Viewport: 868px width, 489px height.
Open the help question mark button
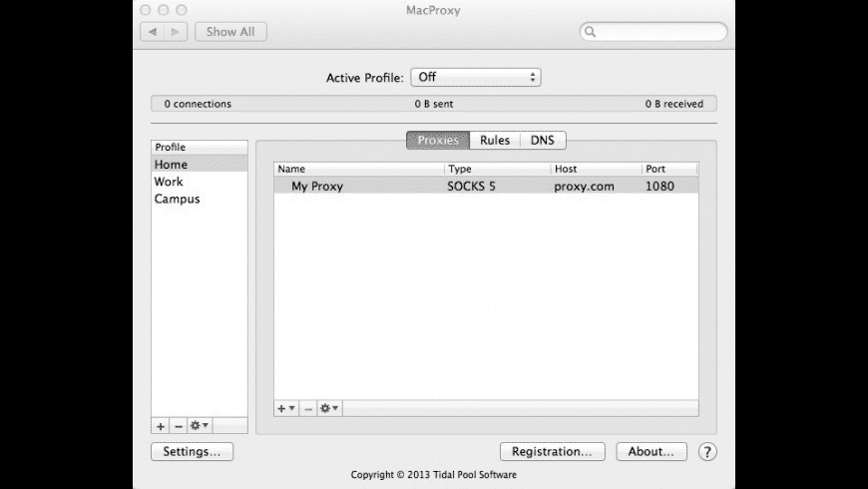[707, 452]
